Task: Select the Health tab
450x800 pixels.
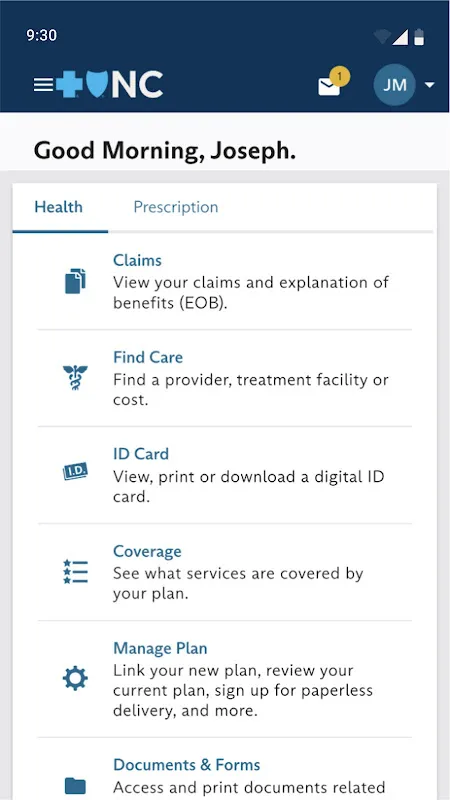Action: (58, 207)
